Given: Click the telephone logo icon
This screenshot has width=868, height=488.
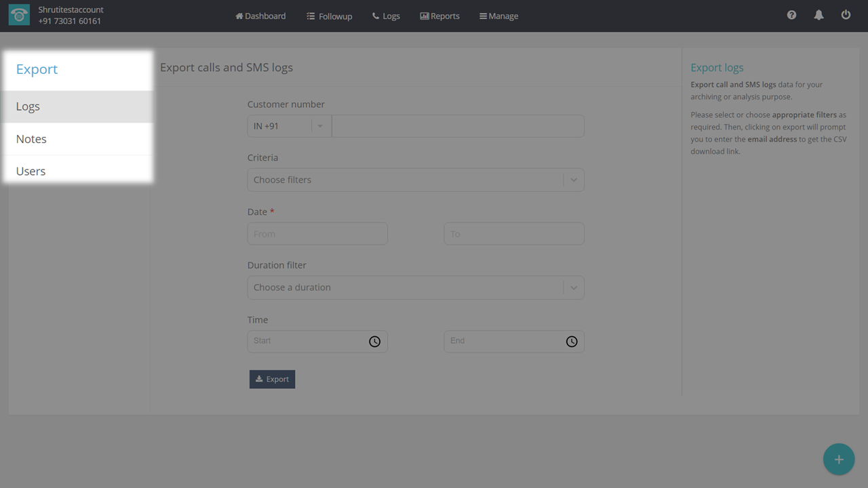Looking at the screenshot, I should tap(19, 16).
